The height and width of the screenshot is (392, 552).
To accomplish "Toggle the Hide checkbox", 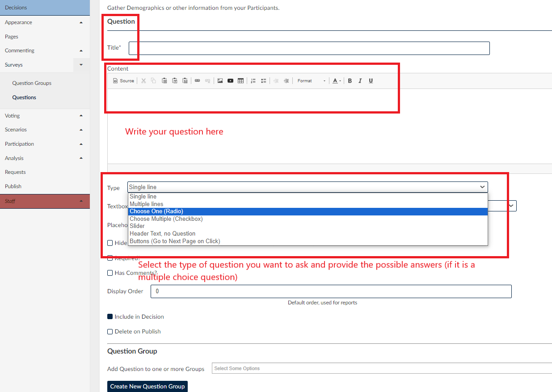I will 110,243.
